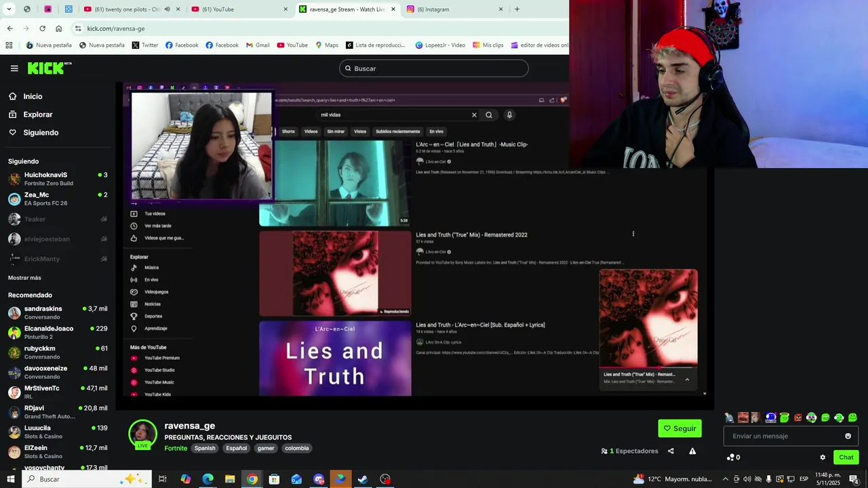Open sandraskins recommended channel
The height and width of the screenshot is (488, 868).
[58, 312]
